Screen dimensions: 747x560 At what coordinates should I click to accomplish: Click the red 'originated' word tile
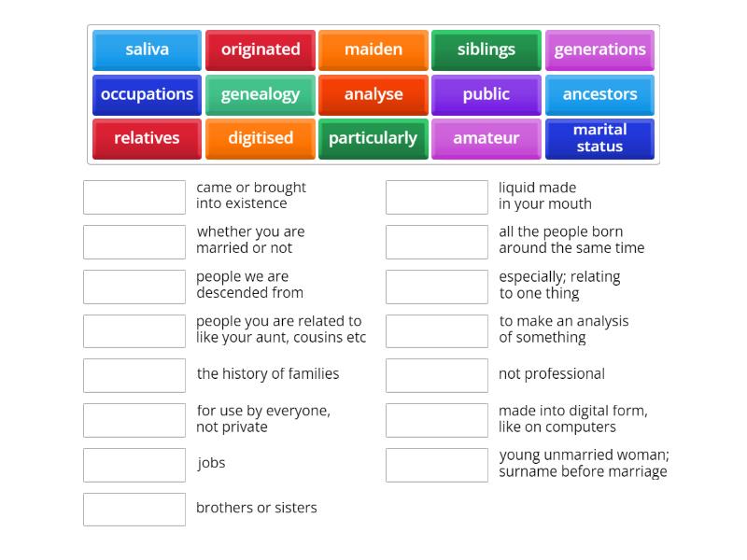tap(261, 50)
